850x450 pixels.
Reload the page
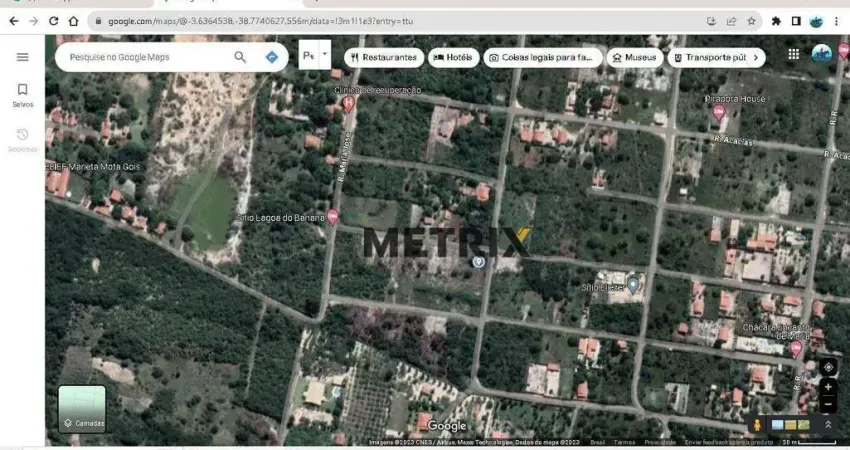(x=53, y=21)
